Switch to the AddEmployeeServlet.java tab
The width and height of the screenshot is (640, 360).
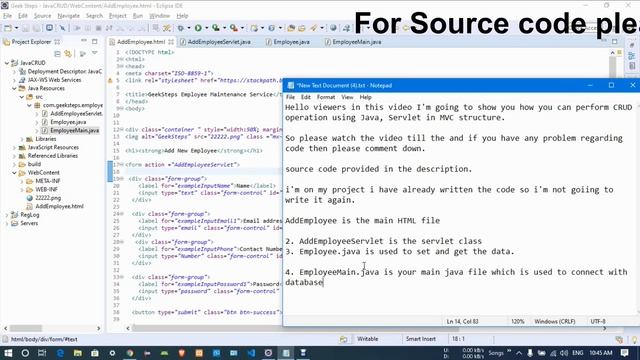(216, 42)
